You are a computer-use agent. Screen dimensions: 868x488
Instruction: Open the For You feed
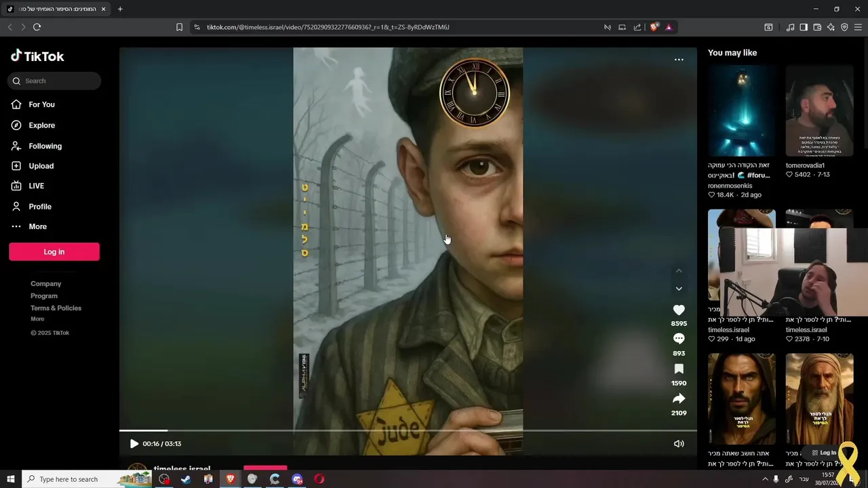33,104
